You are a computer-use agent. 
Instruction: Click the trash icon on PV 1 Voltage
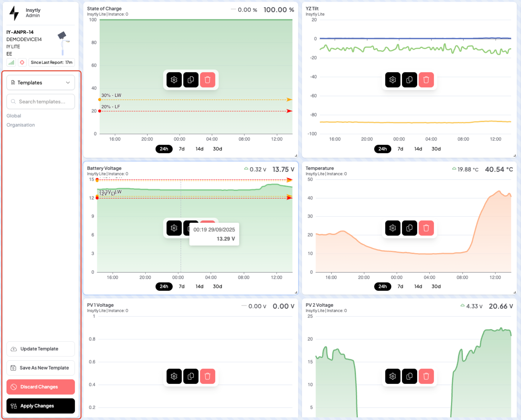(207, 376)
